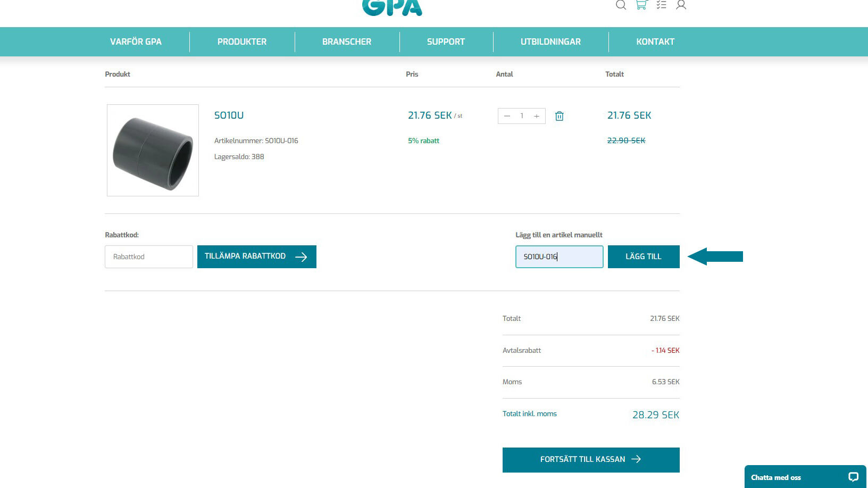Delete S010U item with trash icon
Image resolution: width=868 pixels, height=488 pixels.
[559, 116]
